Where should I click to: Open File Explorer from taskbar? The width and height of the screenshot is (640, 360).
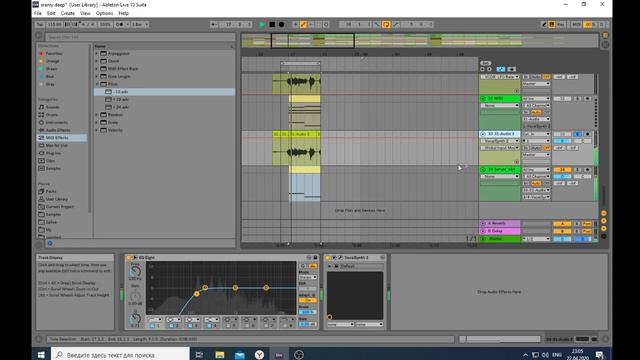click(x=220, y=355)
